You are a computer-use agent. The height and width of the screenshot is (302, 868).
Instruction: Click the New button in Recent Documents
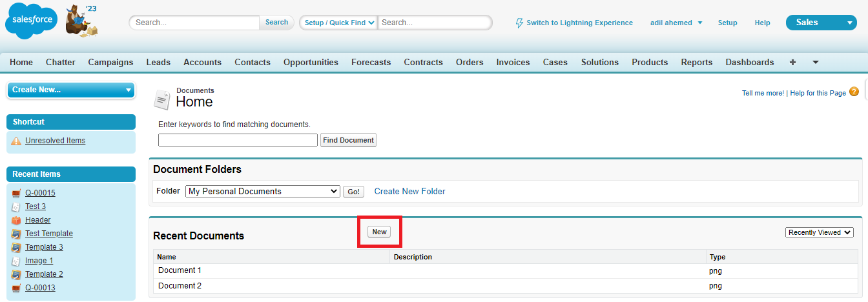[x=379, y=232]
